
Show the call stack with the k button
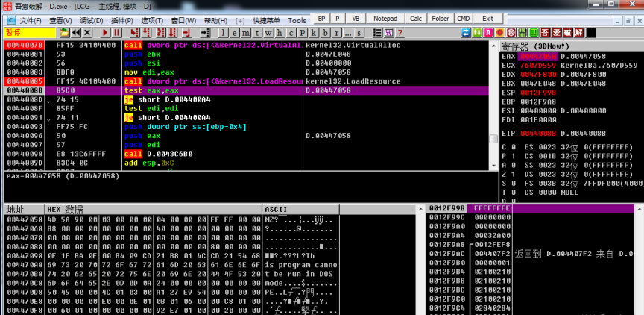[314, 33]
